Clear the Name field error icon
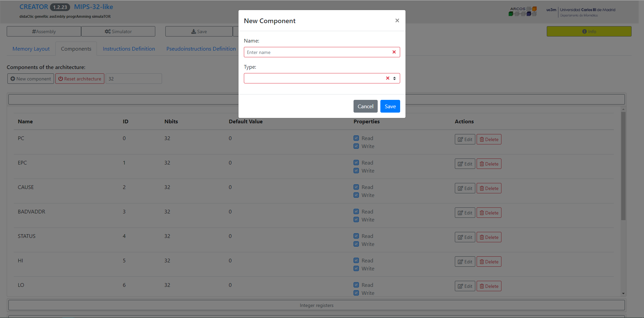The width and height of the screenshot is (644, 318). [394, 52]
